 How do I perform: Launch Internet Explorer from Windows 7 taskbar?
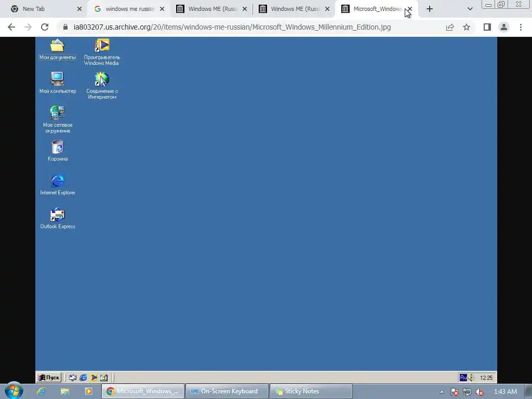point(41,391)
